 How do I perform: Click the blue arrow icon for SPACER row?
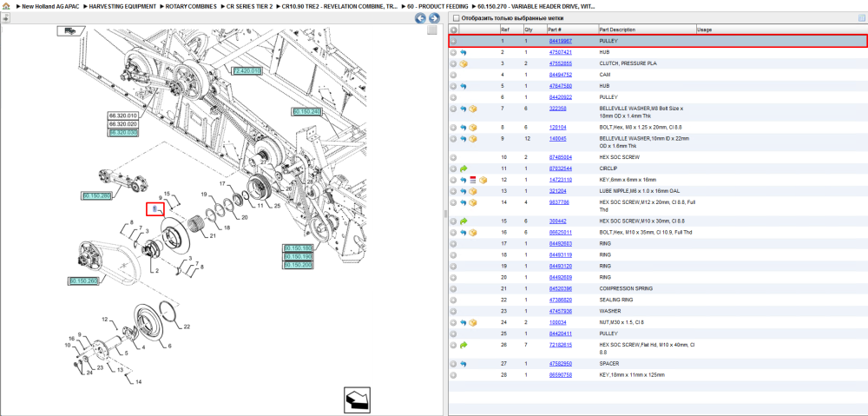[464, 364]
